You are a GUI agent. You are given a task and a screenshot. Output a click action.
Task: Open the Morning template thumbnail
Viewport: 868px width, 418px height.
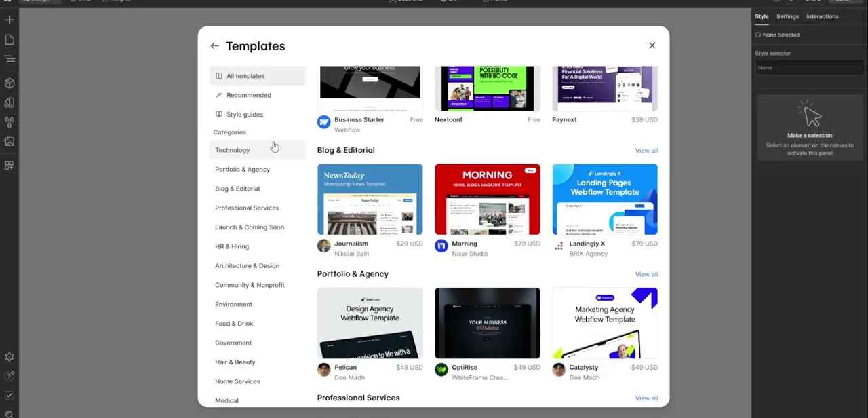pyautogui.click(x=488, y=199)
